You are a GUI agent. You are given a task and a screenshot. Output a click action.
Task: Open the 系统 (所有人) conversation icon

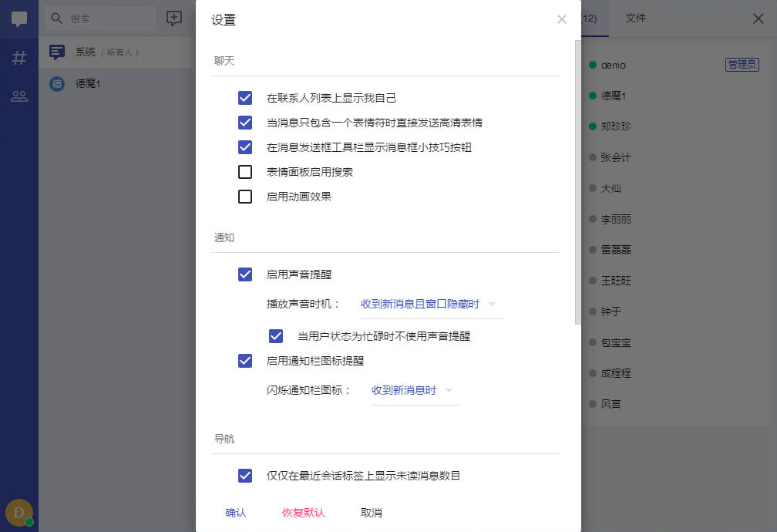coord(56,52)
